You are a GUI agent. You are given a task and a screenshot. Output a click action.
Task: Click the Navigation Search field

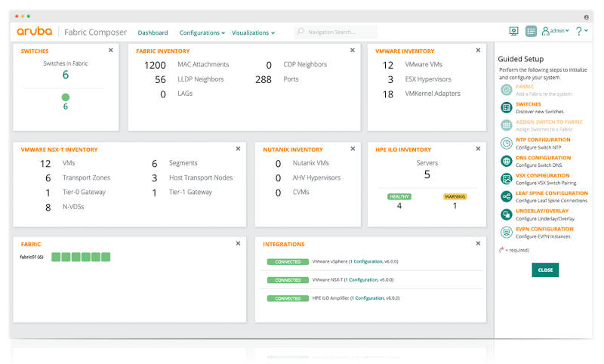340,32
